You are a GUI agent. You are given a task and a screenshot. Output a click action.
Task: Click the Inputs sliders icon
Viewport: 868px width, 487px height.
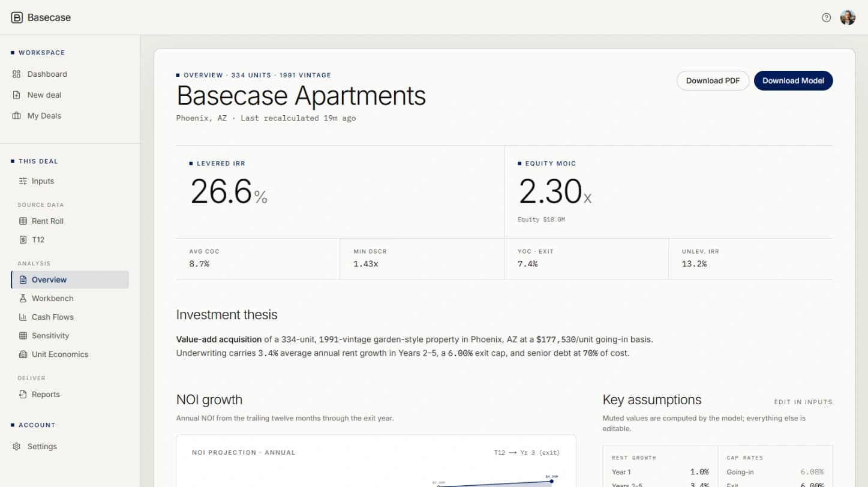(x=23, y=181)
